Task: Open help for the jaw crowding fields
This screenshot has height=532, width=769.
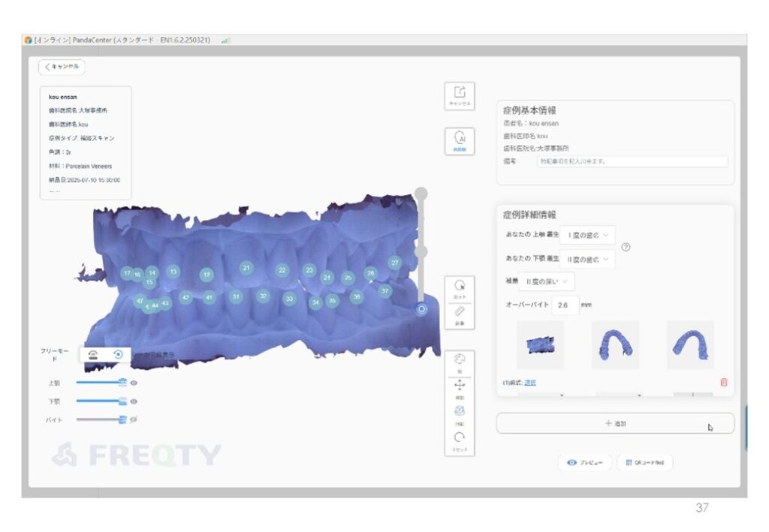Action: pyautogui.click(x=626, y=247)
